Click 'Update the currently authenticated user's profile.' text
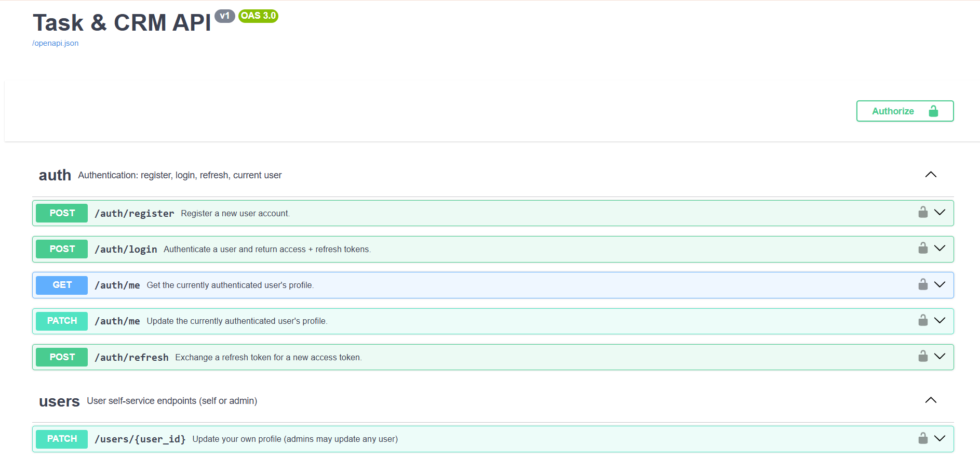Screen dimensions: 980x471 click(237, 321)
